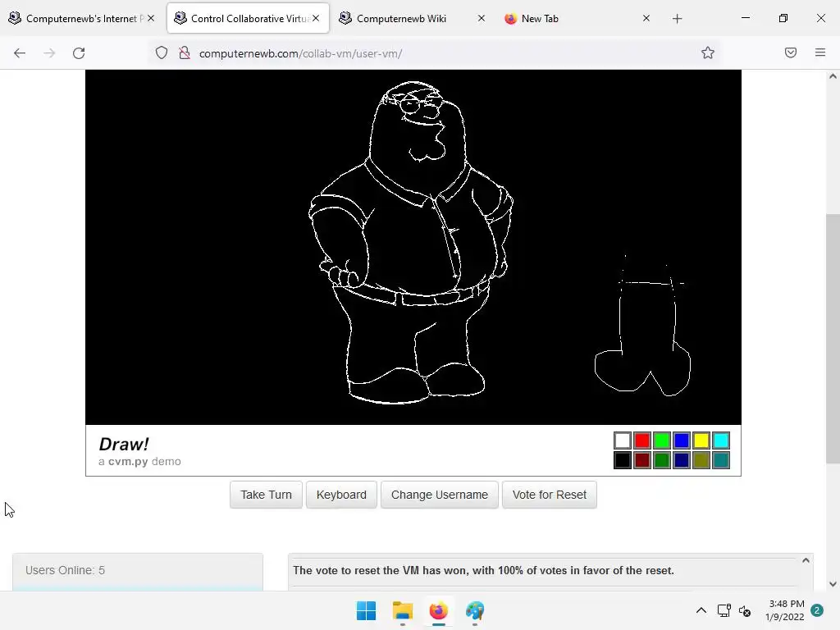Click the Draw! title text
The height and width of the screenshot is (630, 840).
124,444
